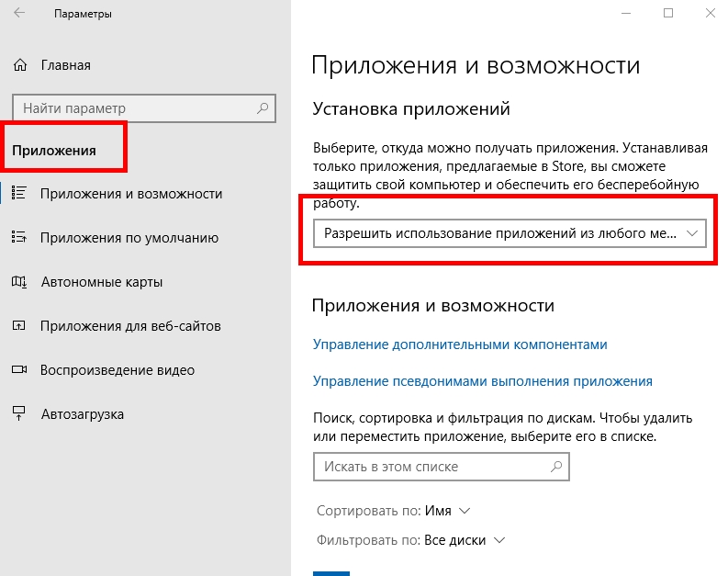This screenshot has height=576, width=728.
Task: Select Воспроизведение видео section
Action: 118,369
